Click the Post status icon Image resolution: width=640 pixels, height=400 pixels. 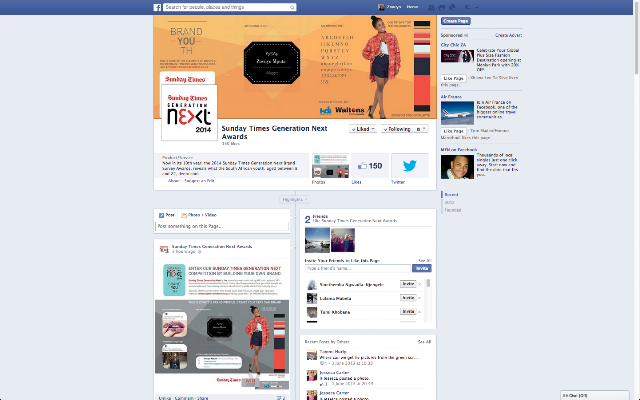click(x=161, y=215)
